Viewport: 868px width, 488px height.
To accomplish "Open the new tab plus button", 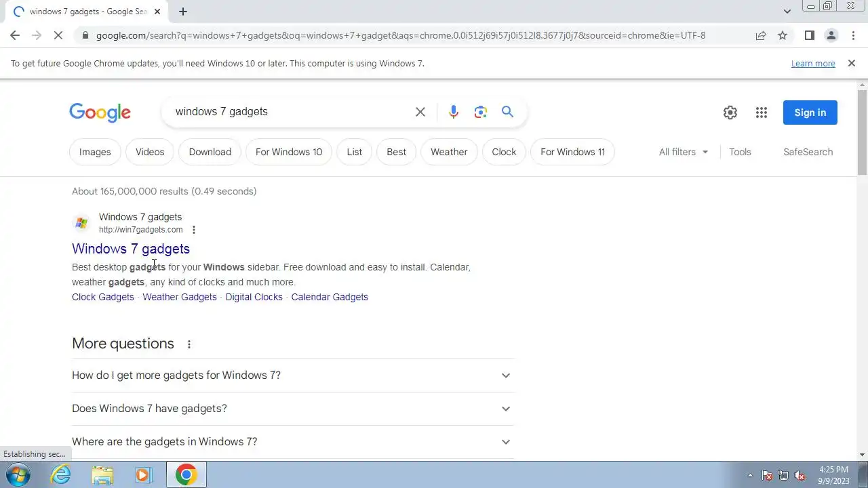I will [183, 12].
